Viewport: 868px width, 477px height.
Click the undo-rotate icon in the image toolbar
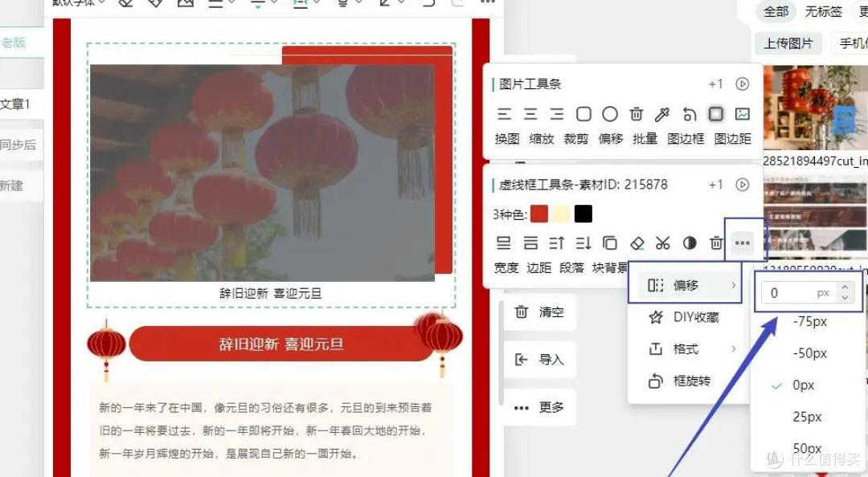[x=690, y=114]
